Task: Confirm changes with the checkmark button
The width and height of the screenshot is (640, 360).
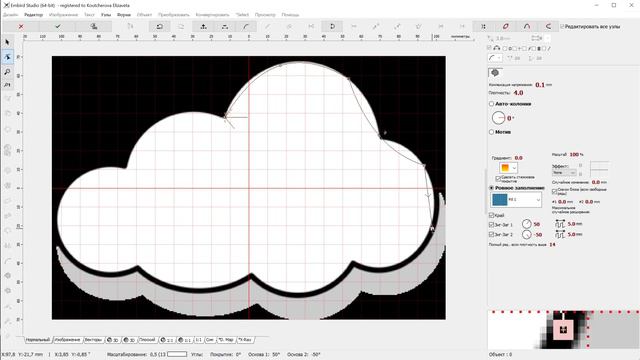Action: (58, 27)
